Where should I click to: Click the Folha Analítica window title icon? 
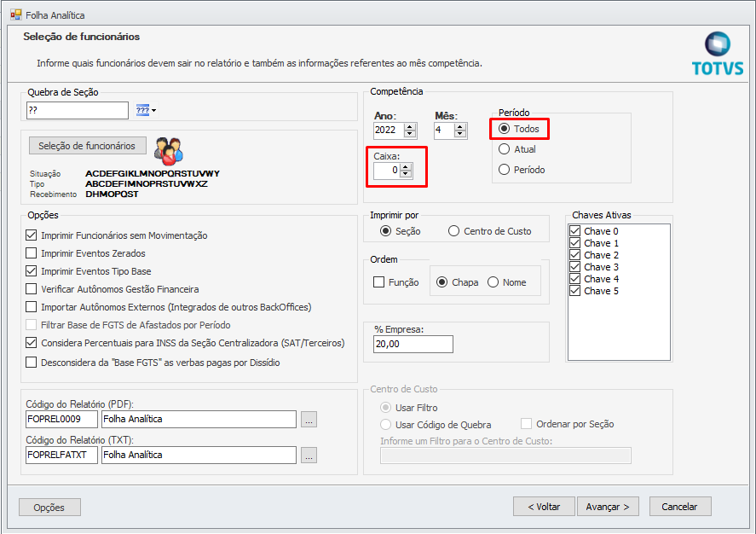click(15, 15)
